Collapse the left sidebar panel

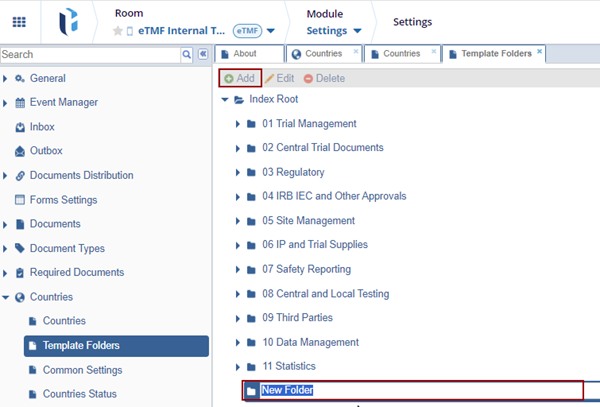pyautogui.click(x=203, y=54)
